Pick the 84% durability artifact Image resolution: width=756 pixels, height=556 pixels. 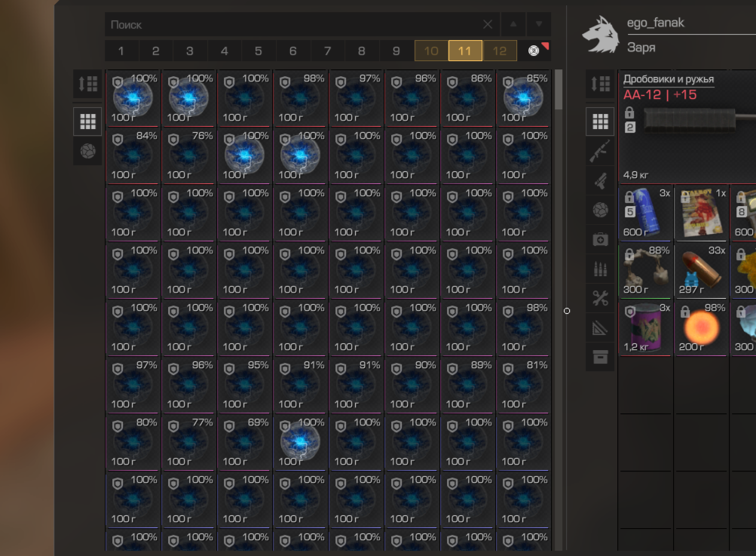(x=133, y=156)
